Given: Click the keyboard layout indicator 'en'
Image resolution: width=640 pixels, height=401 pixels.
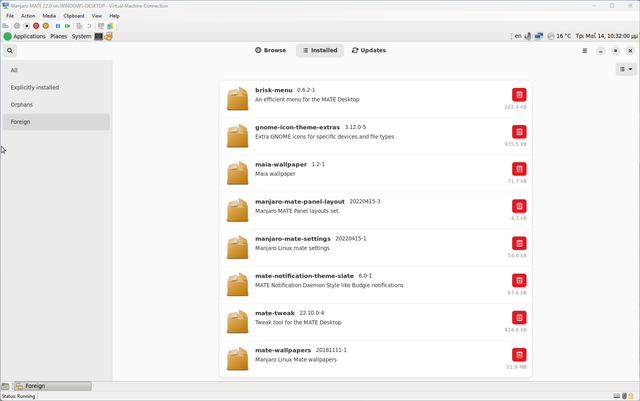Looking at the screenshot, I should click(518, 36).
